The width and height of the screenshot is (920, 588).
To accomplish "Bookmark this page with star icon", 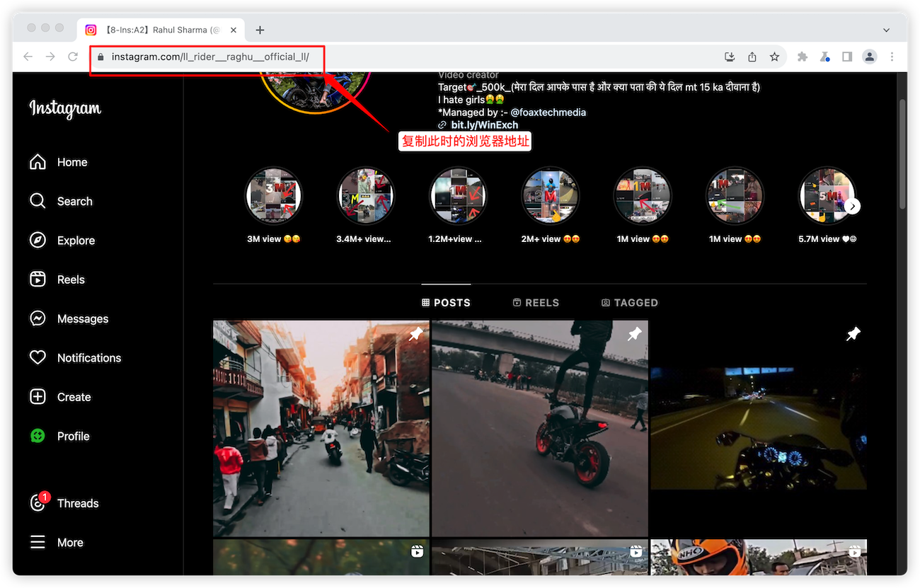I will pos(775,57).
